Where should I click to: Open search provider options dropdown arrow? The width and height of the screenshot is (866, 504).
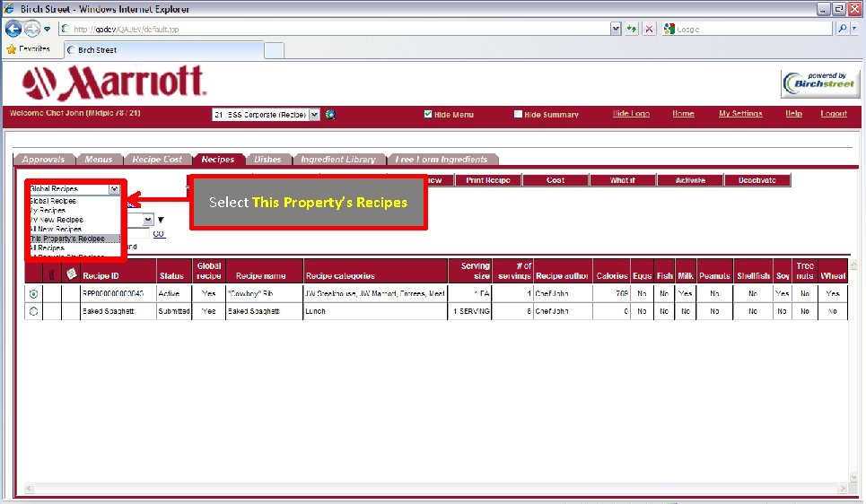pyautogui.click(x=854, y=28)
